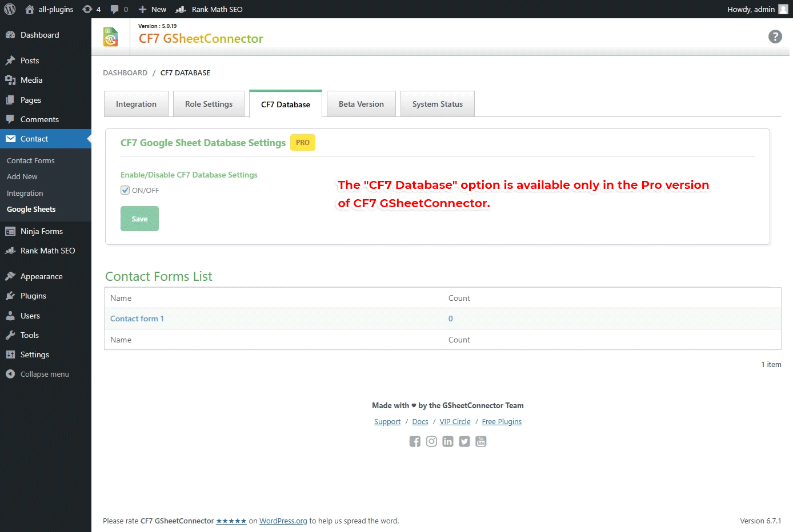Viewport: 793px width, 532px height.
Task: Open GSheetConnector YouTube icon
Action: point(481,441)
